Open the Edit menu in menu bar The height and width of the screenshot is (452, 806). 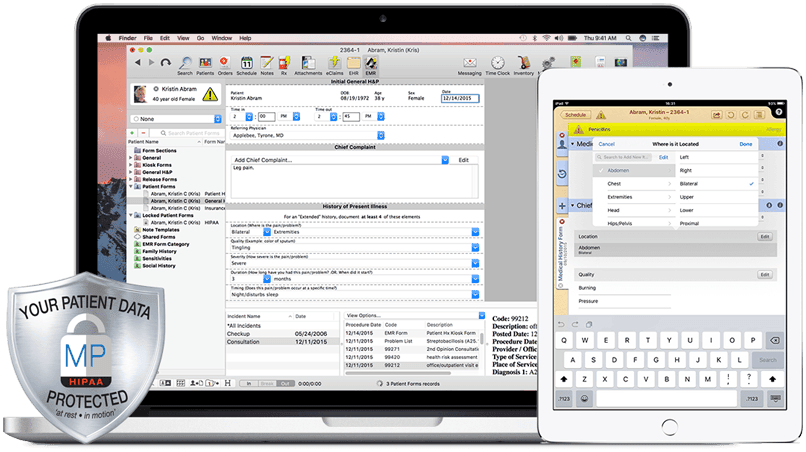pyautogui.click(x=164, y=38)
